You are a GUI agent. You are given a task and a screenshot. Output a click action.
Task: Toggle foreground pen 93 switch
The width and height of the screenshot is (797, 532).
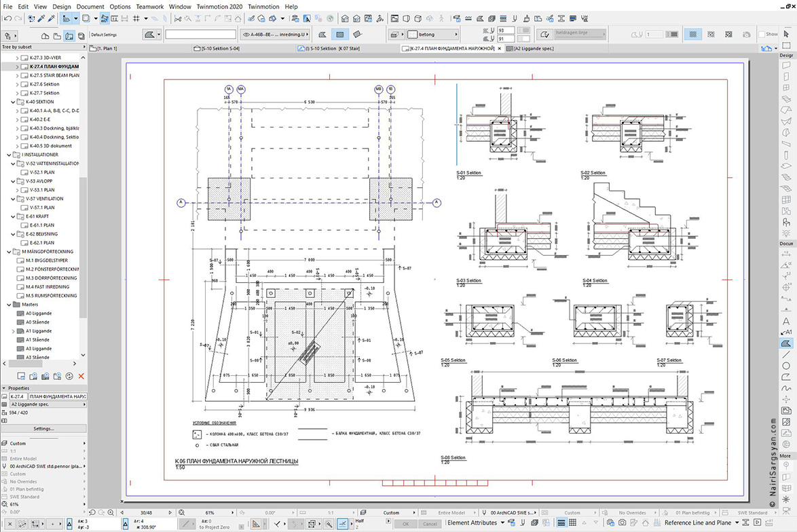tap(523, 30)
